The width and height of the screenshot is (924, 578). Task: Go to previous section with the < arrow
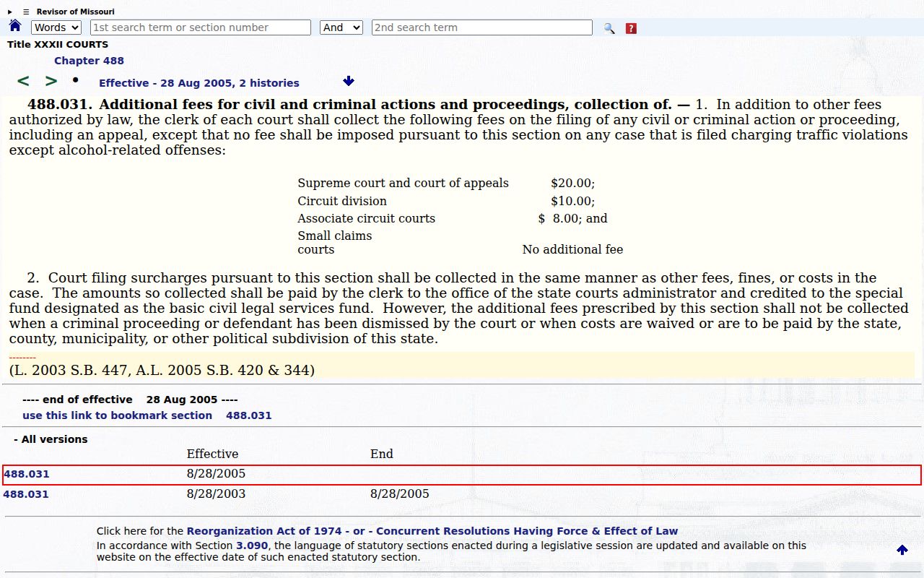coord(23,82)
